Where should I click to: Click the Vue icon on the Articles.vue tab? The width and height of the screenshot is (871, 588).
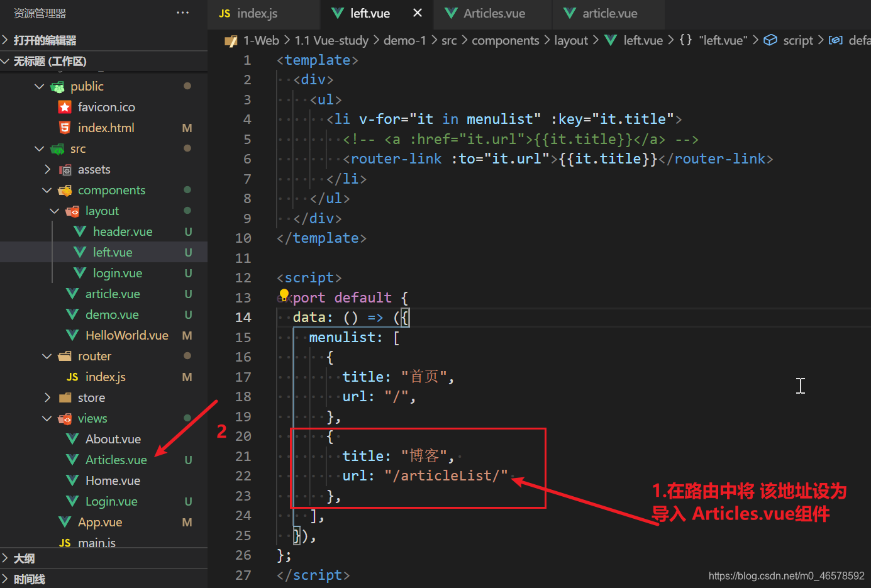pyautogui.click(x=451, y=13)
